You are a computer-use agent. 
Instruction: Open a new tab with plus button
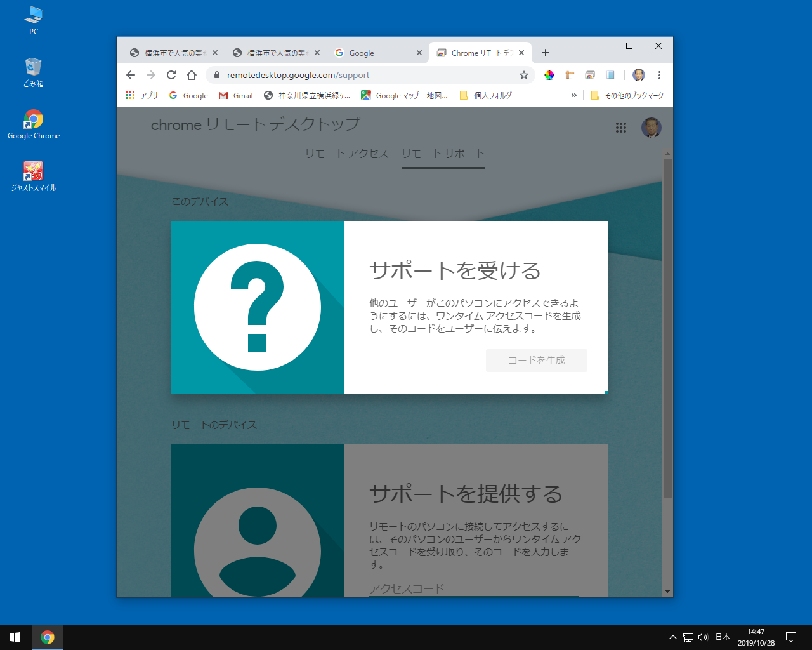click(x=546, y=53)
